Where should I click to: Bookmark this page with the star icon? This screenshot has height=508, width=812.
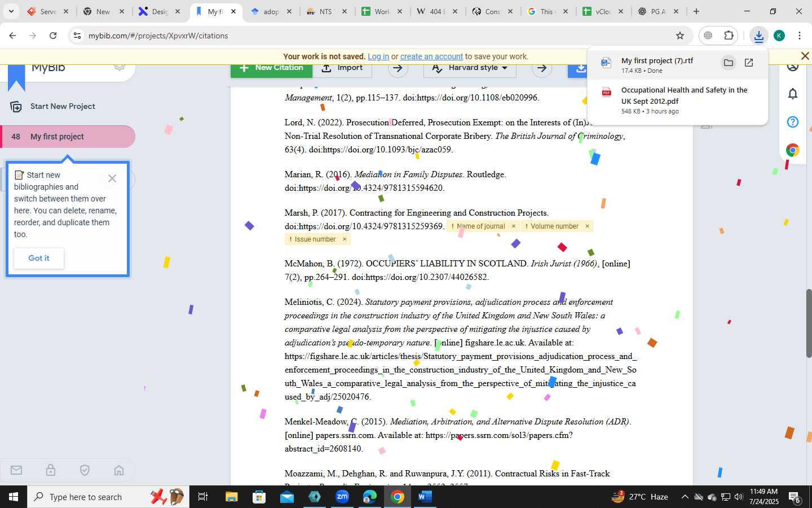pyautogui.click(x=680, y=36)
